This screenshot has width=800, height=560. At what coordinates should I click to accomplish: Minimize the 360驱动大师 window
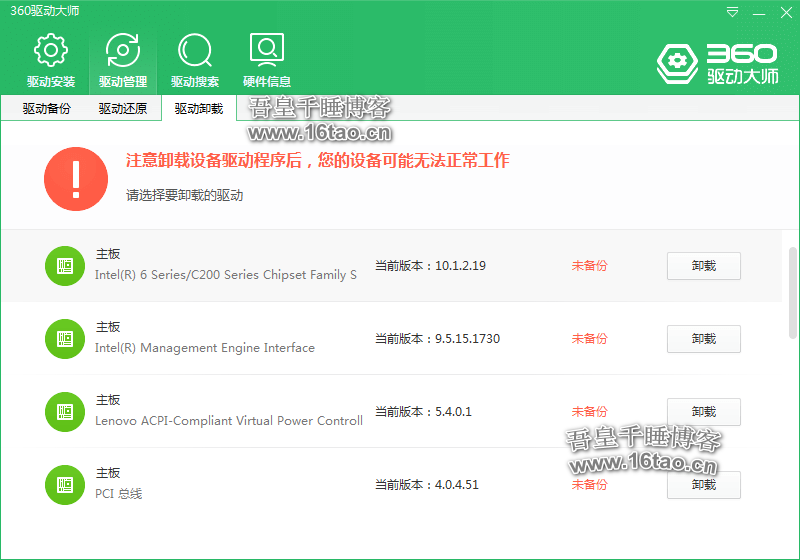click(757, 12)
